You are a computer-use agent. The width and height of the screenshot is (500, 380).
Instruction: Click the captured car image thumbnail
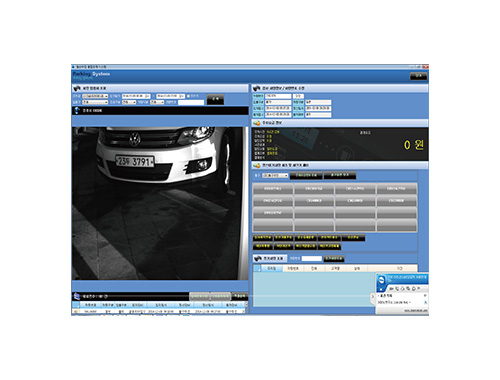coord(160,203)
